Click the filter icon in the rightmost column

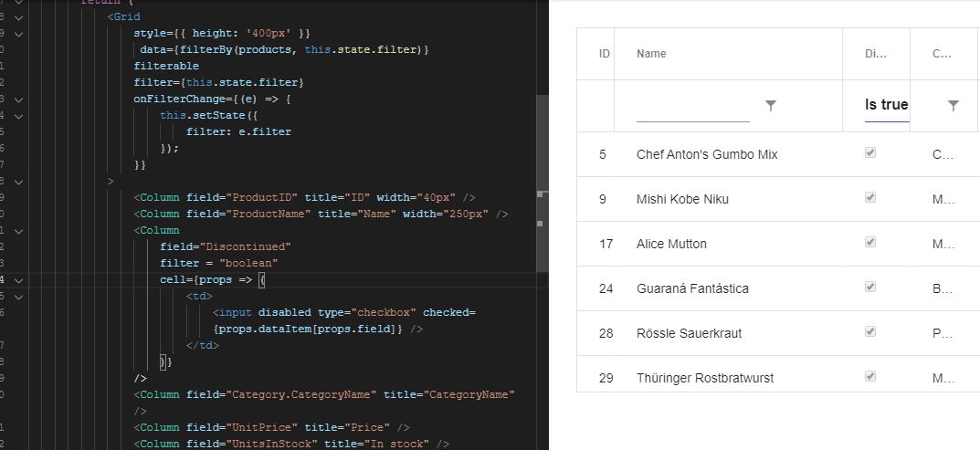(x=954, y=106)
